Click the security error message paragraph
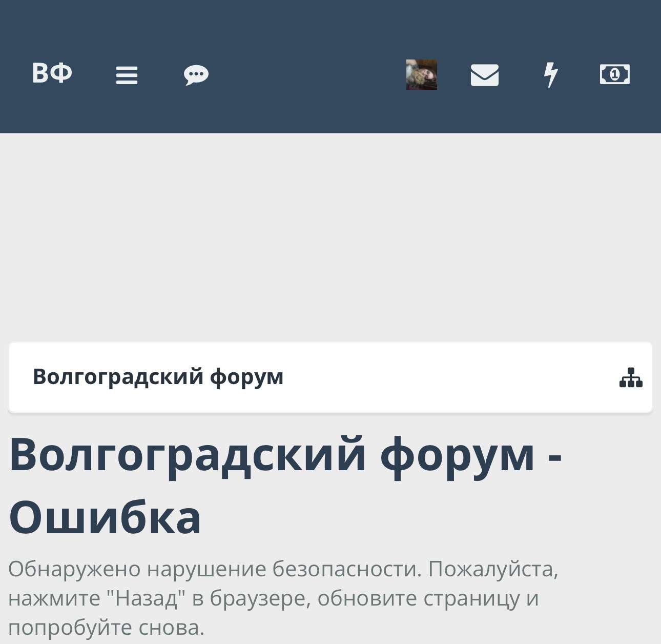This screenshot has width=661, height=644. (283, 598)
